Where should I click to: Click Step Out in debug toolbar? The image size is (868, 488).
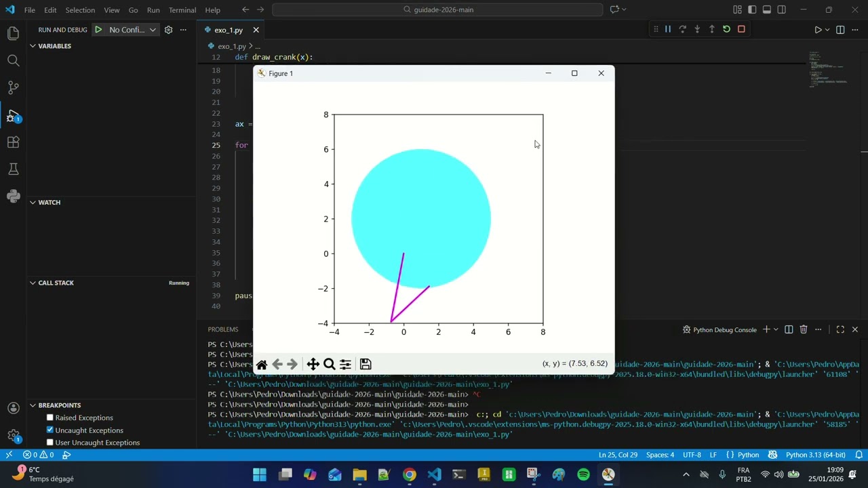pos(711,29)
